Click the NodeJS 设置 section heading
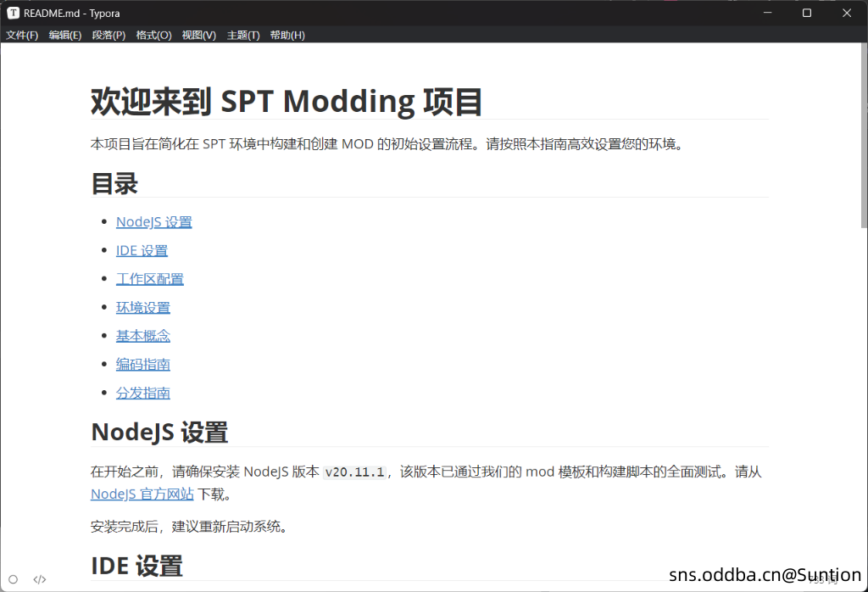Viewport: 868px width, 592px height. click(x=159, y=432)
